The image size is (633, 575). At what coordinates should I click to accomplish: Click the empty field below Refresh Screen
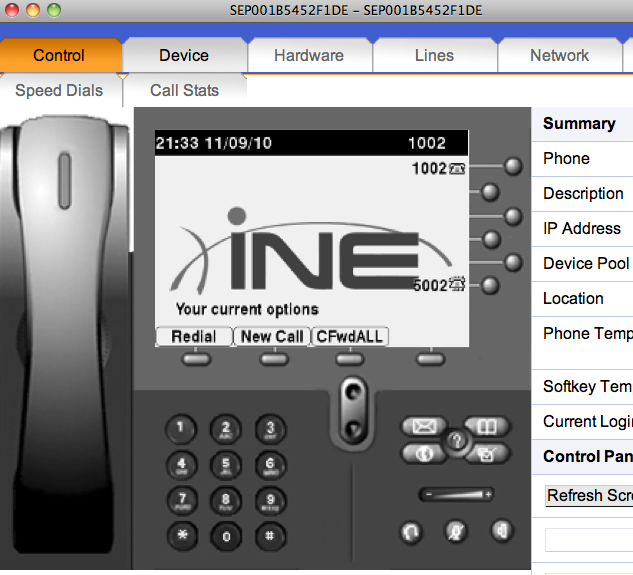tap(589, 539)
